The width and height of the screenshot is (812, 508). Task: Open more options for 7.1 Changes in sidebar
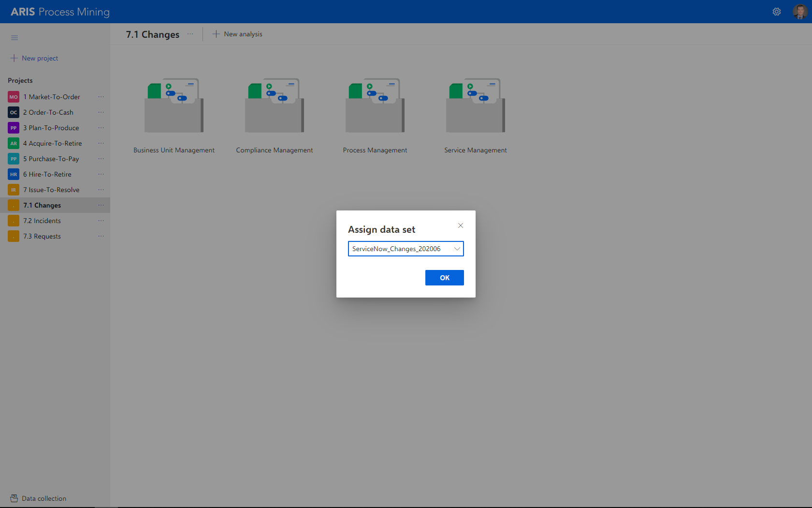101,205
